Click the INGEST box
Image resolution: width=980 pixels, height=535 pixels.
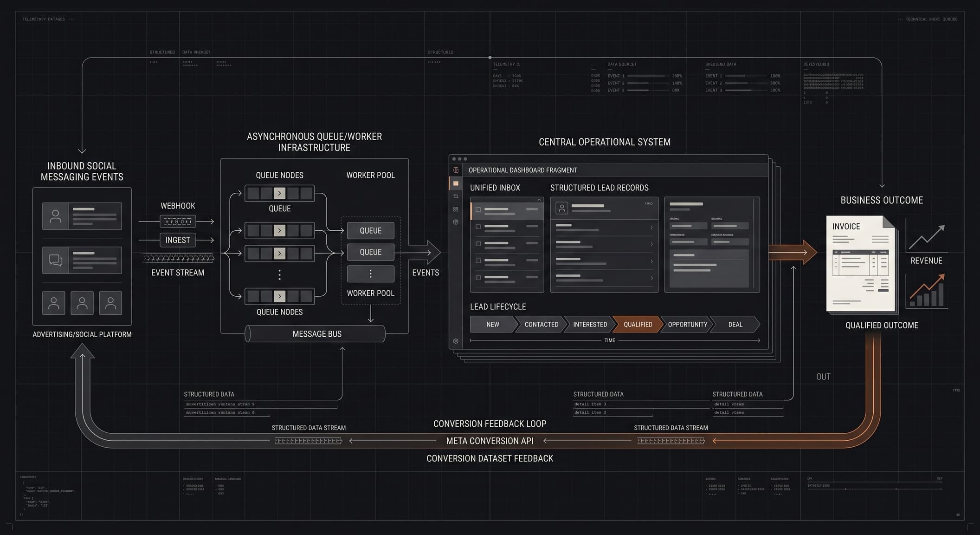[x=178, y=240]
